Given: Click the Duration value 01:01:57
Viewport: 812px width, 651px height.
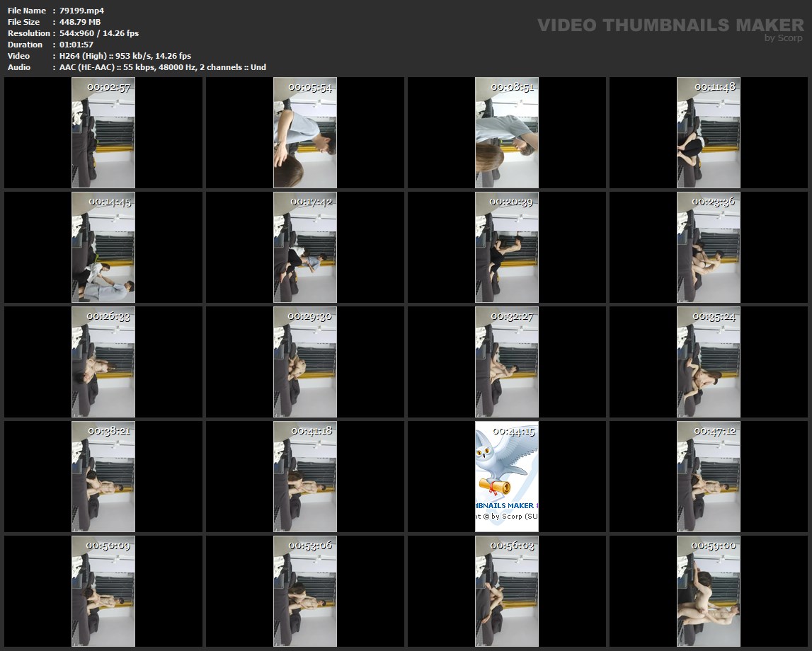Looking at the screenshot, I should (x=76, y=45).
